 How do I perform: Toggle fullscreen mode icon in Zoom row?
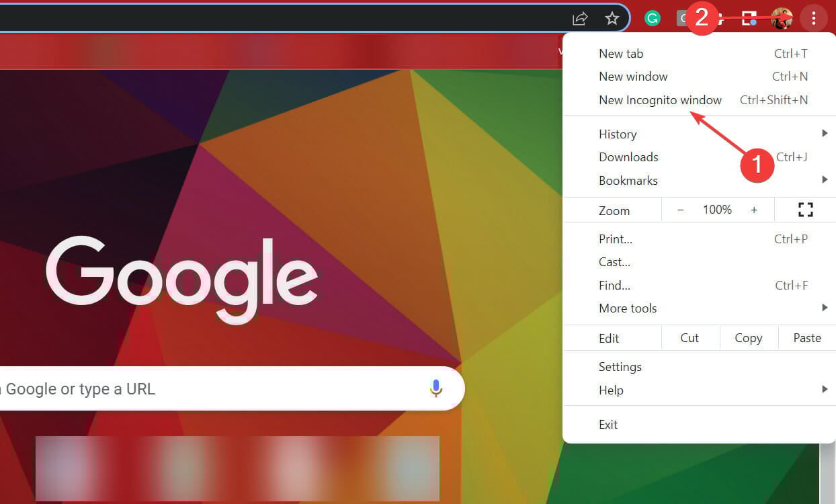coord(805,210)
